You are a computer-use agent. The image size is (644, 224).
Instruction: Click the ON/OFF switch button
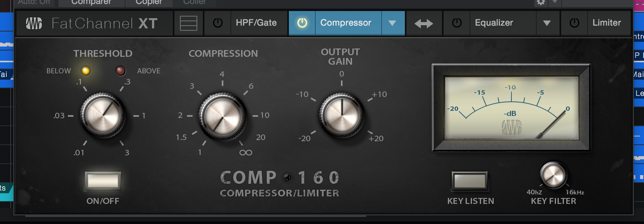click(103, 181)
